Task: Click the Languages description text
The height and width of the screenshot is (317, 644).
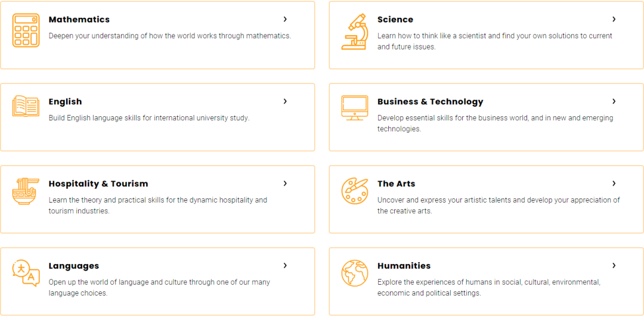Action: click(159, 288)
